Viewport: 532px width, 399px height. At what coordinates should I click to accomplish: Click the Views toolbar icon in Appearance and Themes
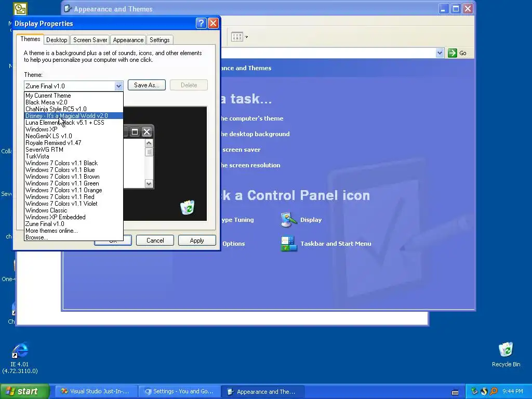237,37
